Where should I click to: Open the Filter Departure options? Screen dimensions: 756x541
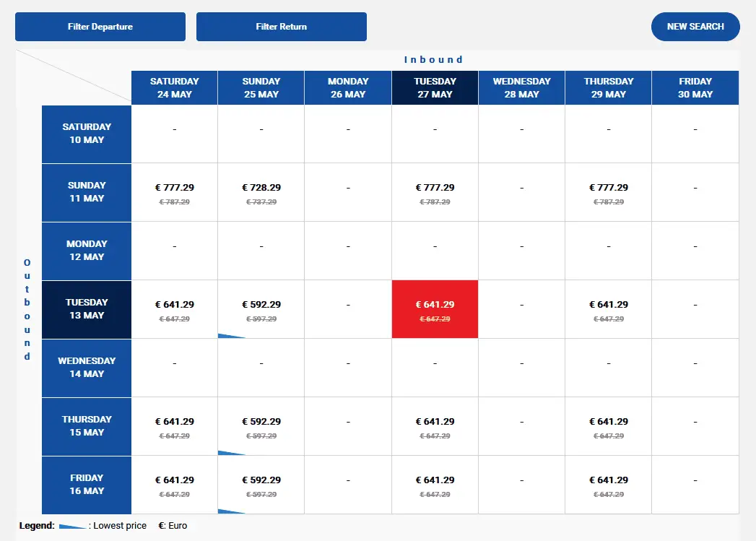[x=100, y=27]
